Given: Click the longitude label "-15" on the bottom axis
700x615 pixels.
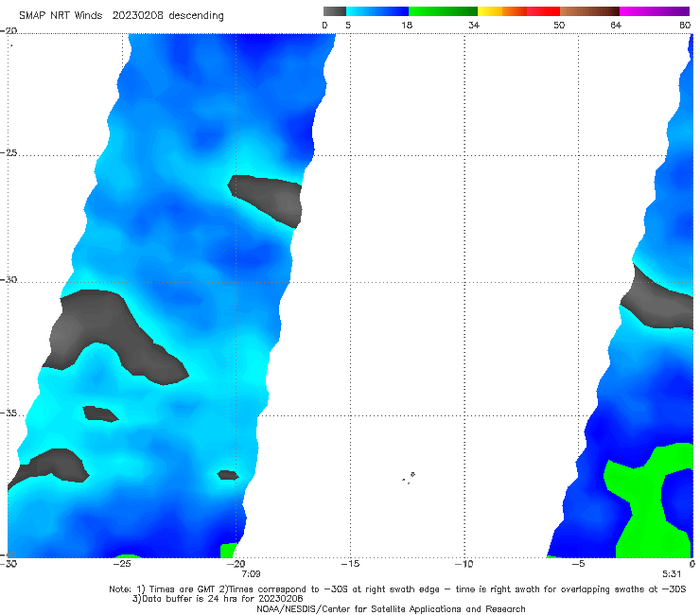Looking at the screenshot, I should tap(350, 564).
